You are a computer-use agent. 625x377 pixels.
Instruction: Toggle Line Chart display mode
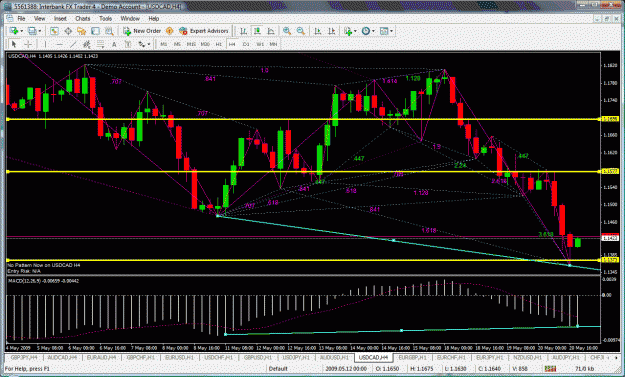click(x=271, y=31)
